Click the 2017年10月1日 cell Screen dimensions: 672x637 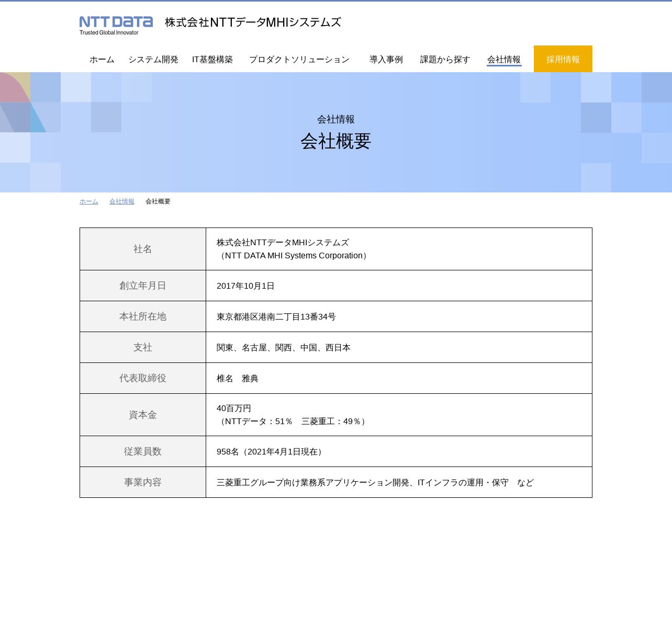click(x=399, y=286)
